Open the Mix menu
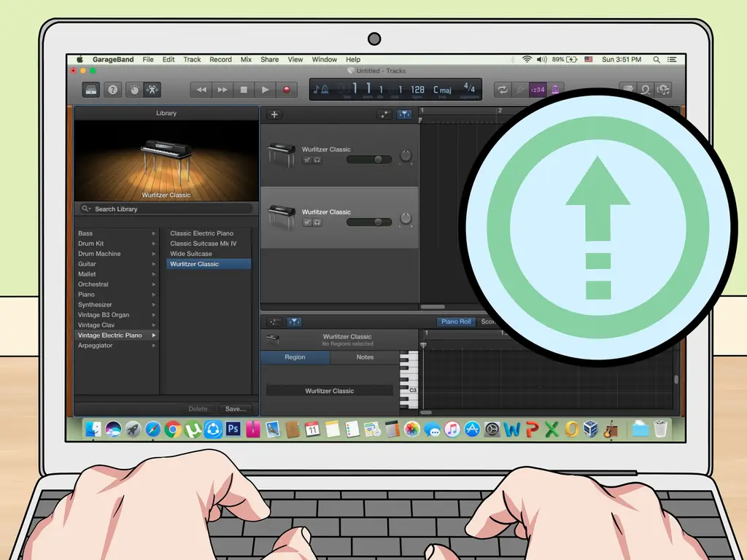 (247, 60)
